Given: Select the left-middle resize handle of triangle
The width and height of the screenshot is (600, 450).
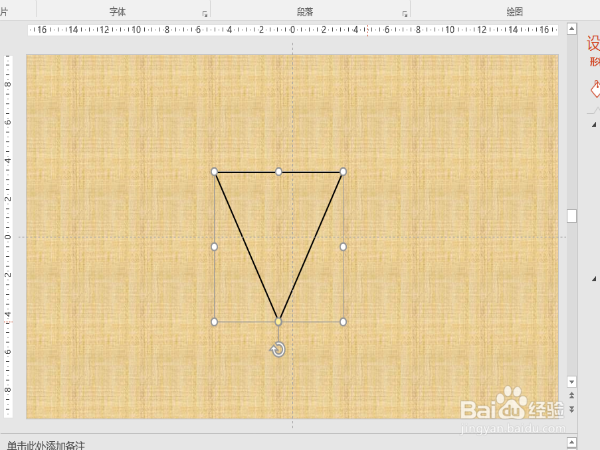Looking at the screenshot, I should pyautogui.click(x=214, y=247).
